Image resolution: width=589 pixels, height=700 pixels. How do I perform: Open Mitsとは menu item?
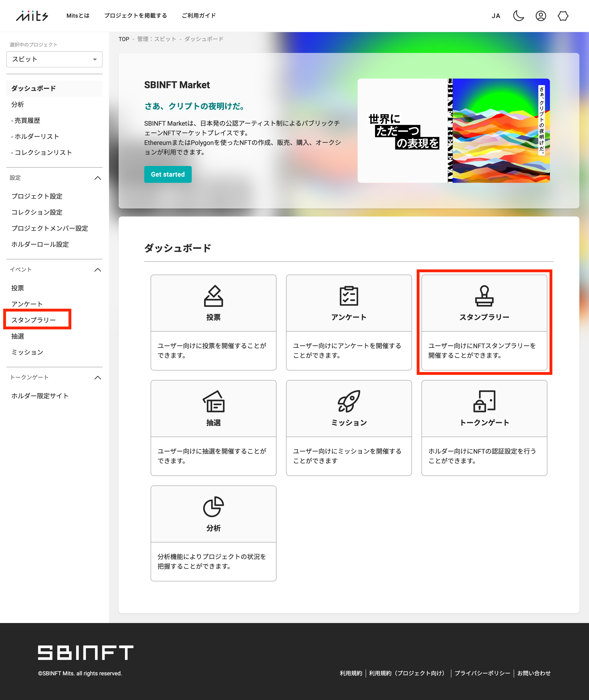[78, 16]
